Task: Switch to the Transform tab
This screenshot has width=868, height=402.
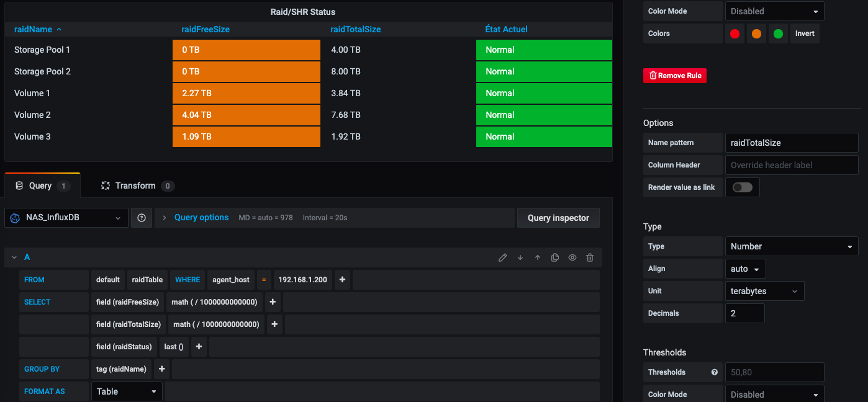Action: point(135,185)
